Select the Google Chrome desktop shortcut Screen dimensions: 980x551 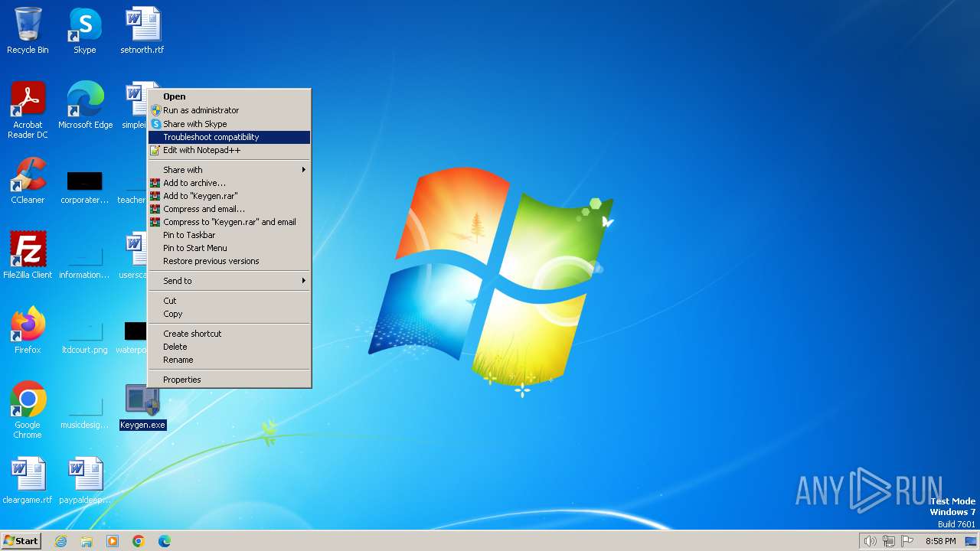click(x=28, y=409)
